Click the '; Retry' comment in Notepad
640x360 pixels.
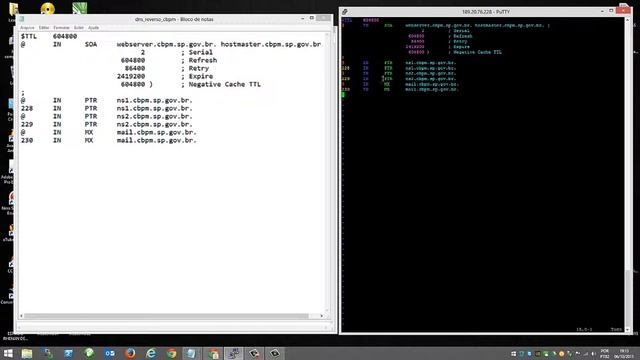pyautogui.click(x=195, y=68)
